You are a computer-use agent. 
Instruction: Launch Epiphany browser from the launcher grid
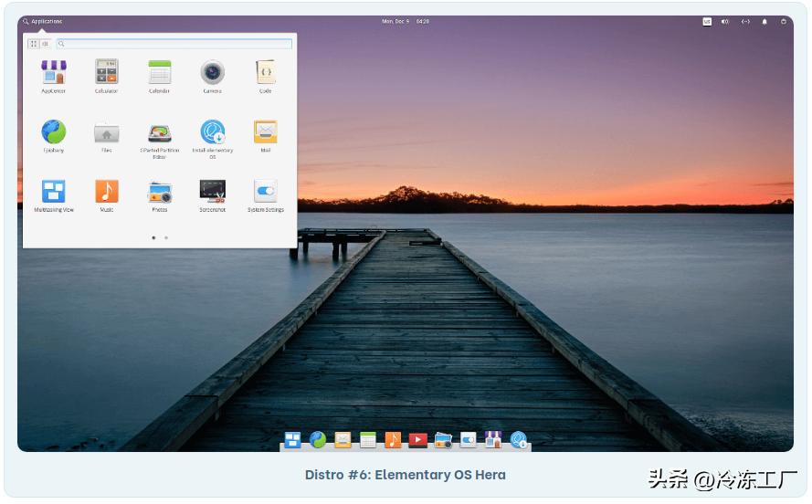[54, 135]
